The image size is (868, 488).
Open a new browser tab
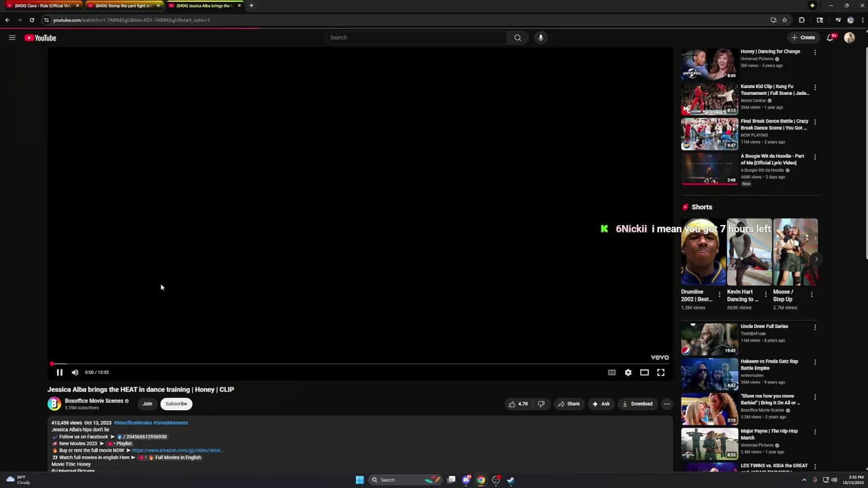tap(251, 5)
